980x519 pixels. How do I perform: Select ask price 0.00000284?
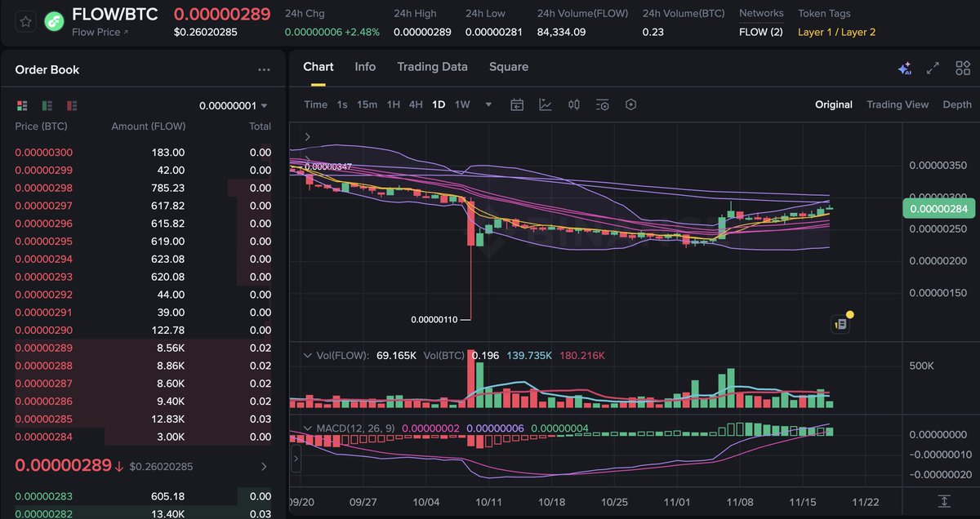43,437
